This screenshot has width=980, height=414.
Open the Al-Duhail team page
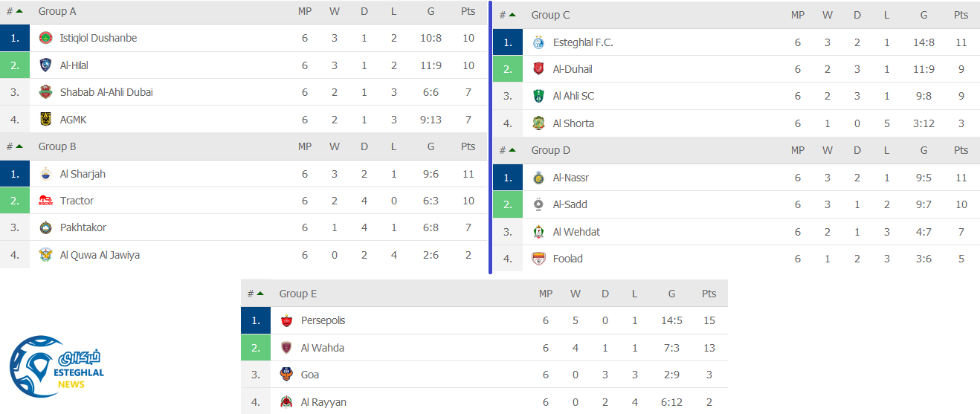[573, 69]
